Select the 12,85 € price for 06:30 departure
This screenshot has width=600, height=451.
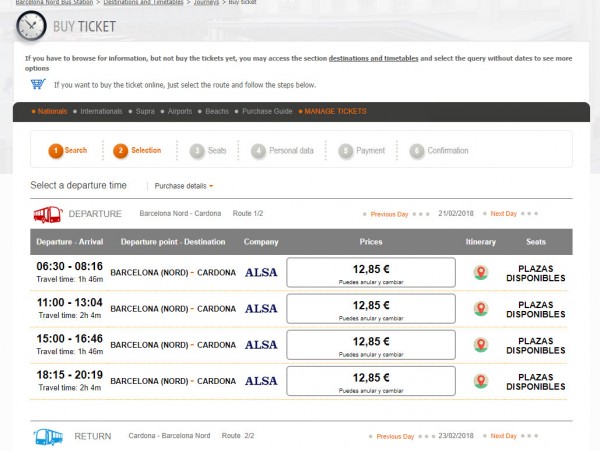(x=371, y=272)
